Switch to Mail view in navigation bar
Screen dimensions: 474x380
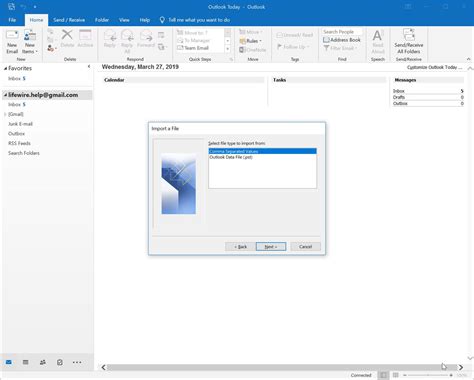tap(9, 362)
